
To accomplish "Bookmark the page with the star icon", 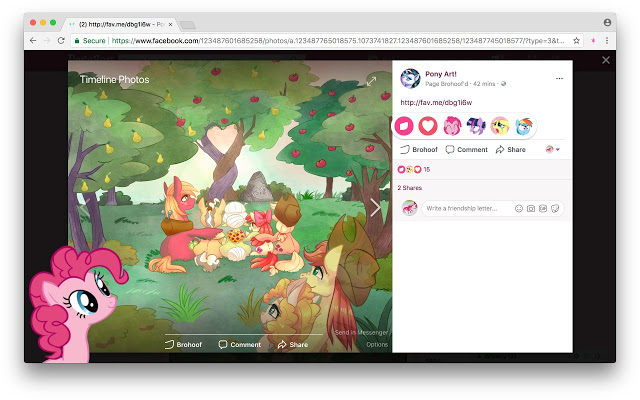I will pyautogui.click(x=576, y=40).
